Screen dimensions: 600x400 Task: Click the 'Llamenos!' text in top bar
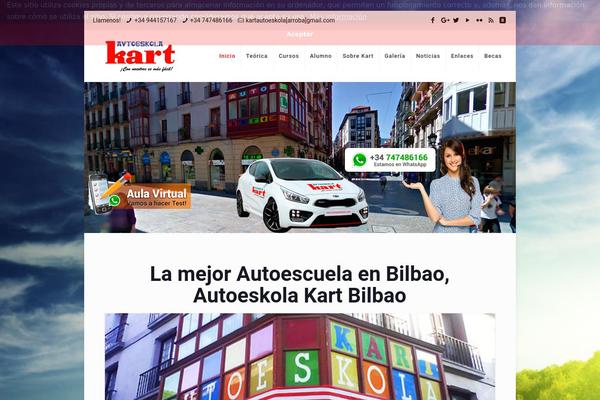106,20
